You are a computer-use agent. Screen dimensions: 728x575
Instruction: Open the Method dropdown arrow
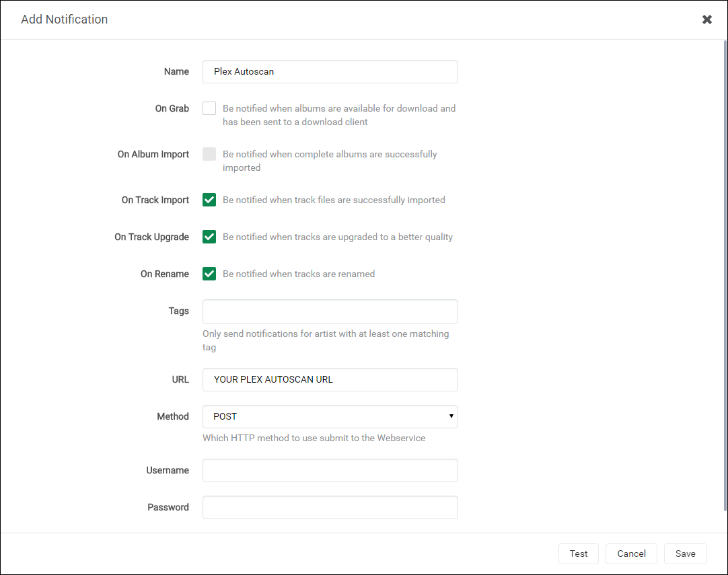(451, 416)
